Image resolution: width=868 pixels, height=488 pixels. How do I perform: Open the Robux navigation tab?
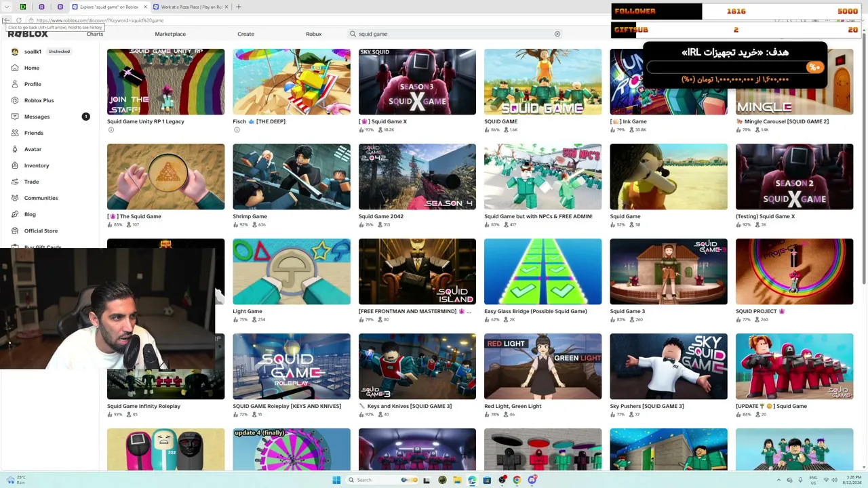[314, 34]
